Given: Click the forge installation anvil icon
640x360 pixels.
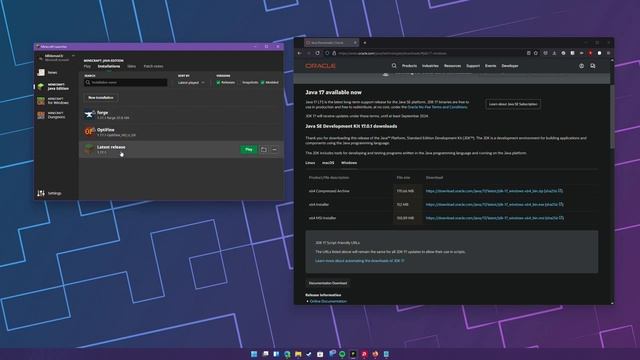Looking at the screenshot, I should (89, 114).
